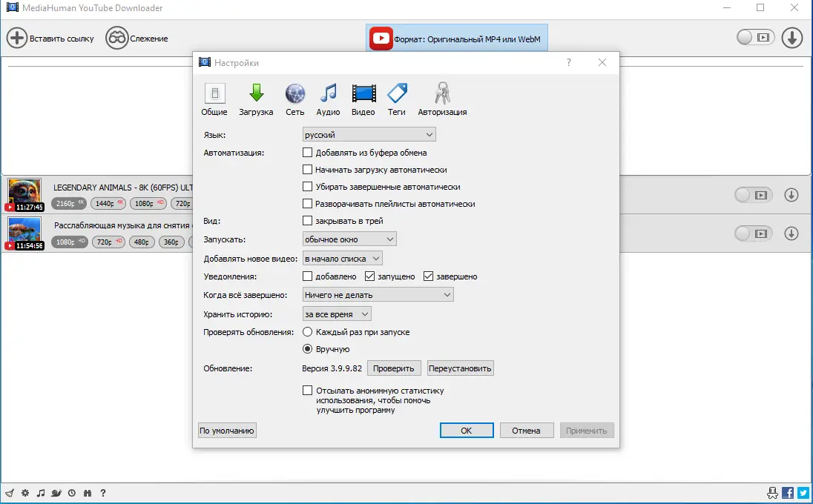813x504 pixels.
Task: Toggle video switch on LEGENDARY ANIMALS row
Action: [x=754, y=195]
